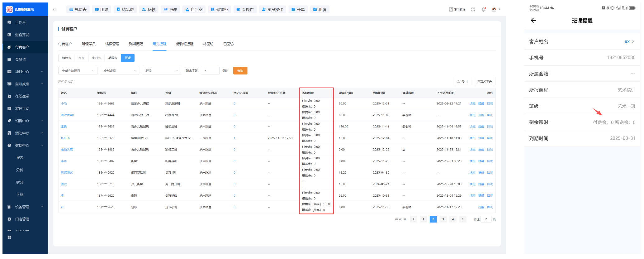Image resolution: width=644 pixels, height=259 pixels.
Task: Switch to the 到期提醒 tab
Action: (x=136, y=44)
